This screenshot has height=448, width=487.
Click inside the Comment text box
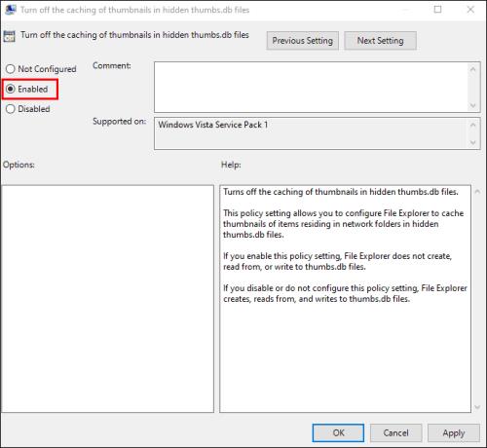click(x=311, y=87)
